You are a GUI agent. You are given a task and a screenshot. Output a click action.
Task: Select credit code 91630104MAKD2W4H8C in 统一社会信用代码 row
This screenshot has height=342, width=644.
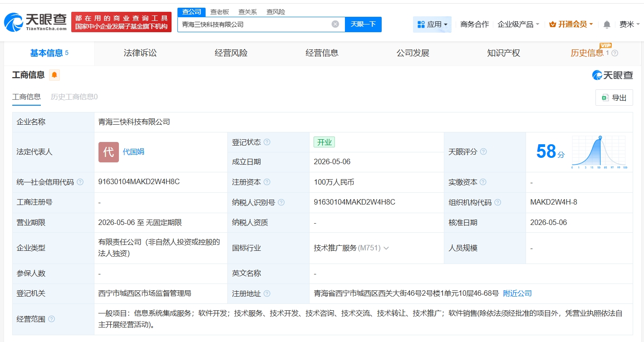139,182
